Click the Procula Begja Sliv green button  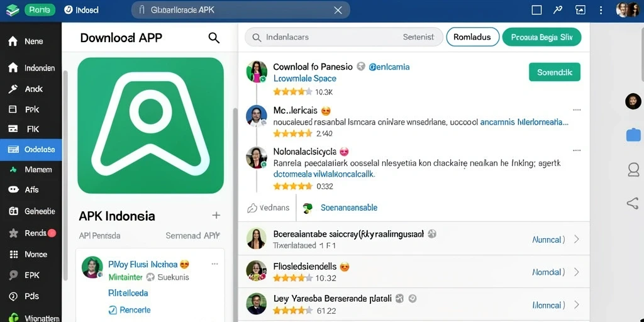point(541,37)
